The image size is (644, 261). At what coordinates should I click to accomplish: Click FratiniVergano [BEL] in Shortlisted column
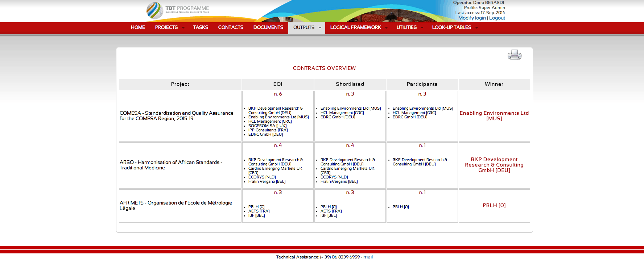[339, 182]
